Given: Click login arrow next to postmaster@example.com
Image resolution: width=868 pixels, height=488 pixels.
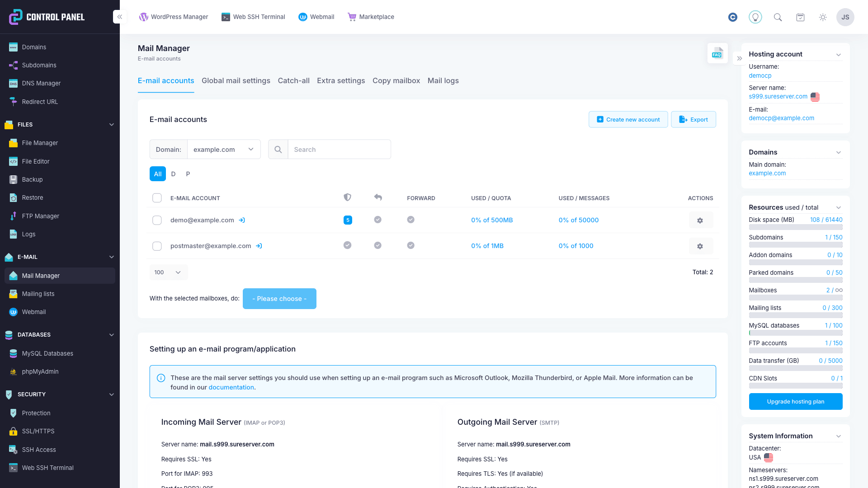Looking at the screenshot, I should pos(259,246).
